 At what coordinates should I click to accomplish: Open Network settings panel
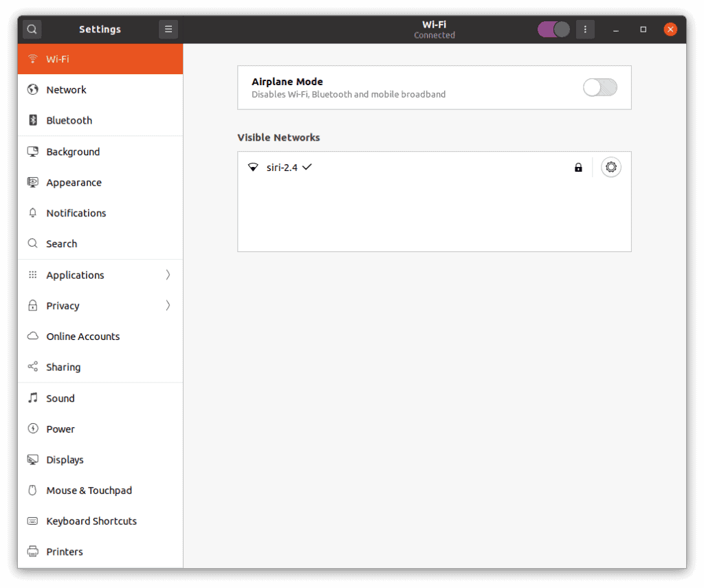tap(100, 90)
